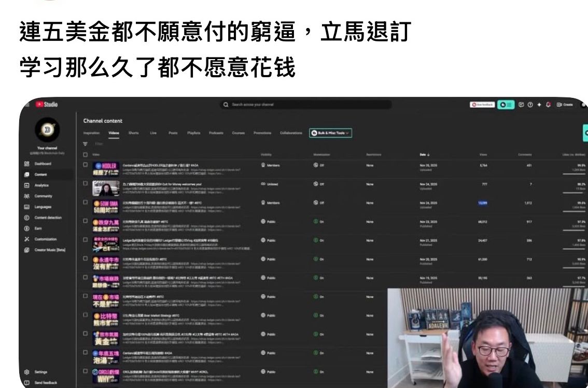Viewport: 588px width, 388px height.
Task: Expand the Bulk & Misc Tools dropdown
Action: pyautogui.click(x=330, y=133)
